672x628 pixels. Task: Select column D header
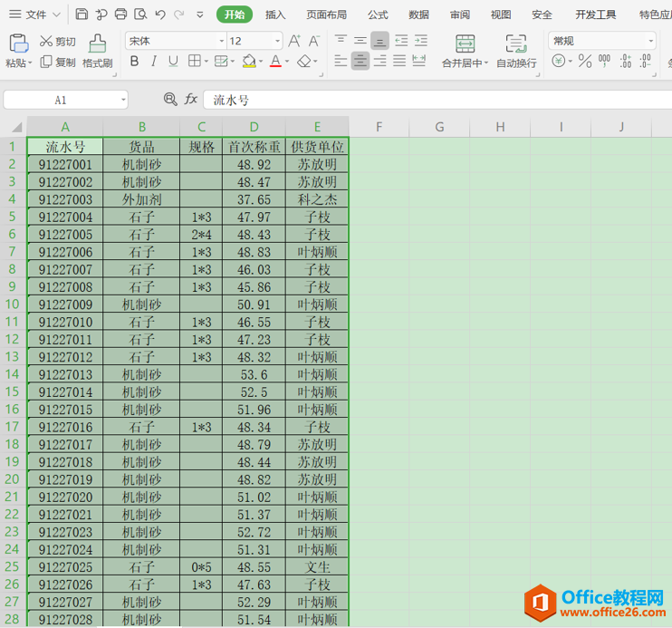pos(254,127)
